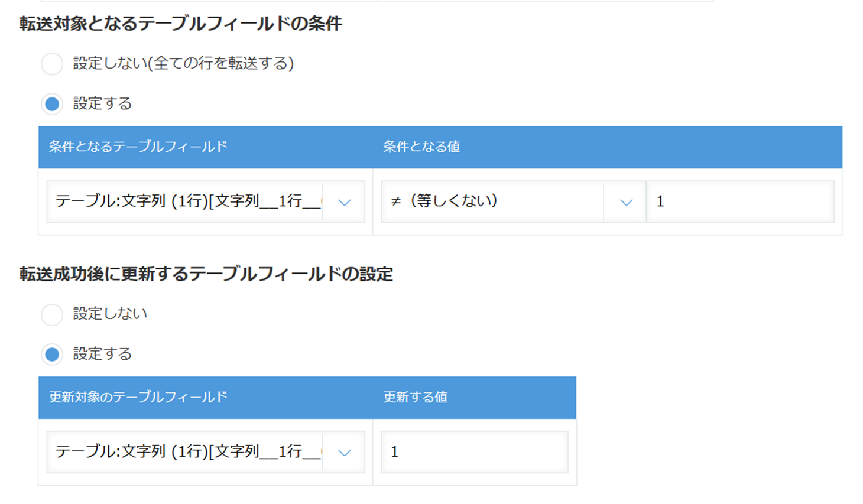Open the condition table field combo box
863x504 pixels.
[206, 202]
